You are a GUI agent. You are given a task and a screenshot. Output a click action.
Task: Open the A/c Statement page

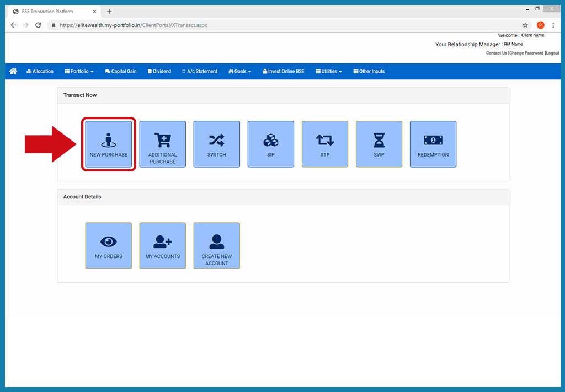(200, 71)
